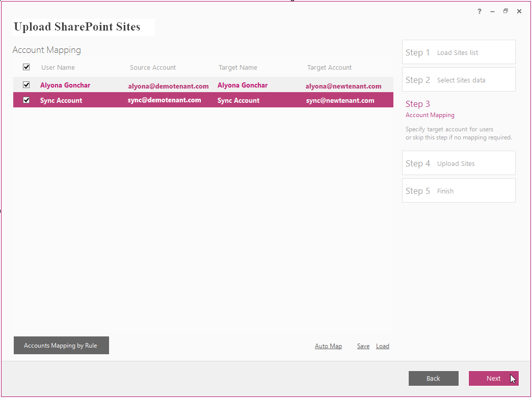The image size is (532, 398).
Task: Select source account alyona@demotenant.com
Action: 168,86
